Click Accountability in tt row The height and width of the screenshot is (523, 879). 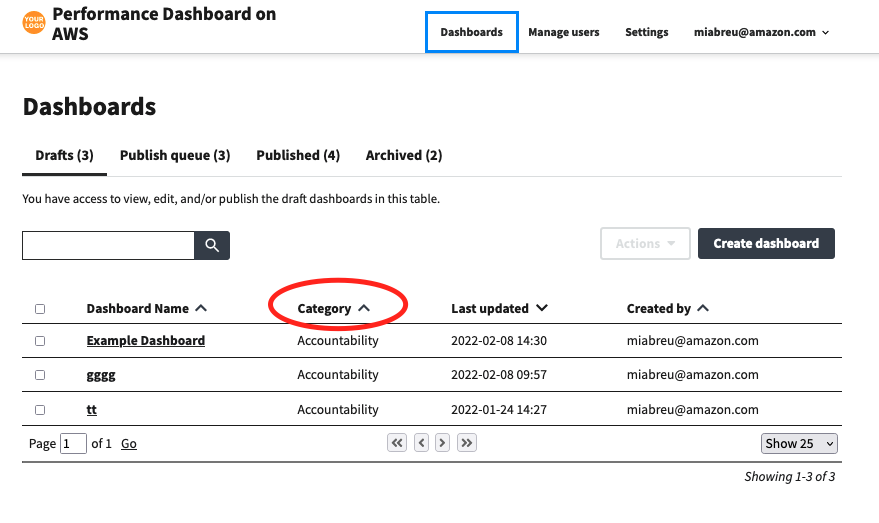[x=338, y=410]
